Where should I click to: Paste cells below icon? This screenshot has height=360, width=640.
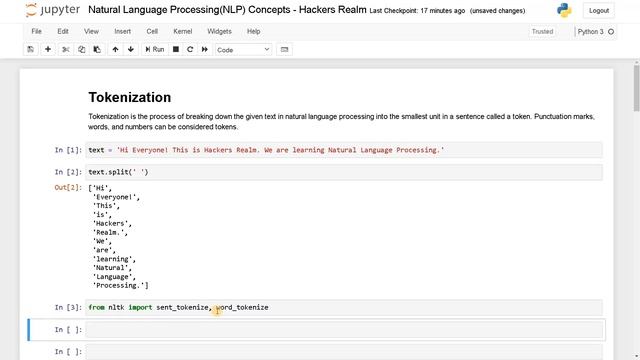click(97, 49)
